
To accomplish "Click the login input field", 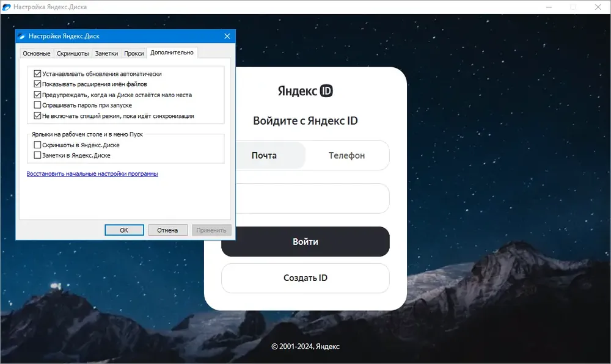I will (x=312, y=198).
